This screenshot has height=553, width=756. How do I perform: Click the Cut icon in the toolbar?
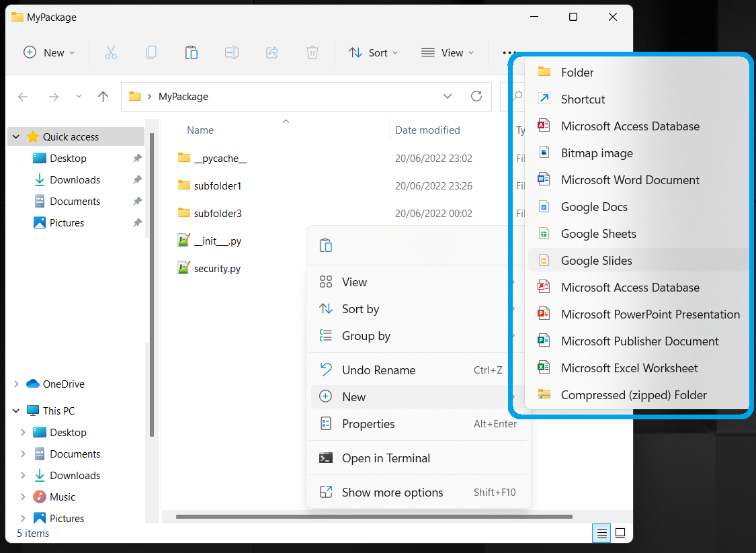coord(111,52)
